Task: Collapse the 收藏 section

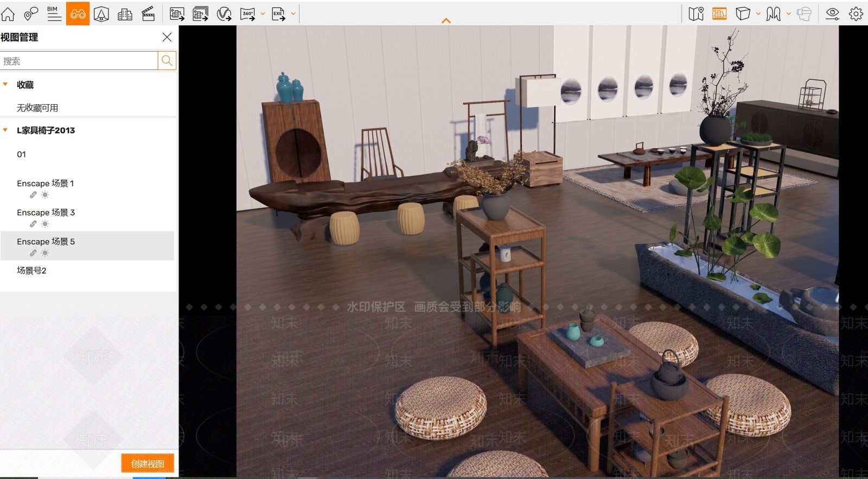Action: tap(5, 84)
